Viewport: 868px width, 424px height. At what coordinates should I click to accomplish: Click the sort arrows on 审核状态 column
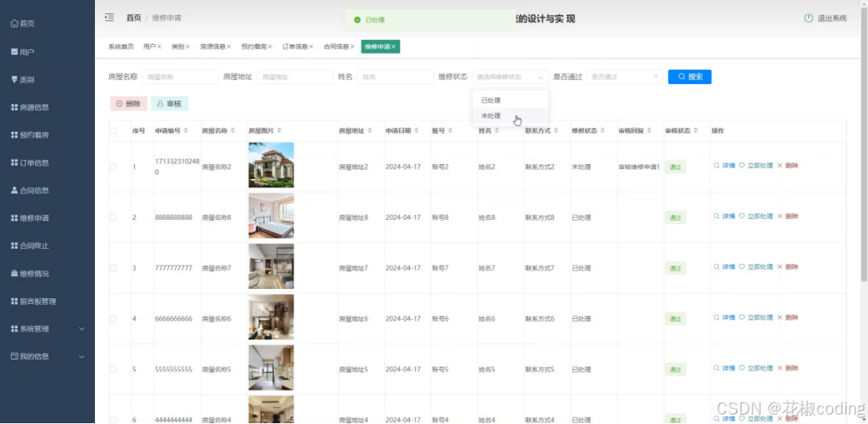point(695,130)
